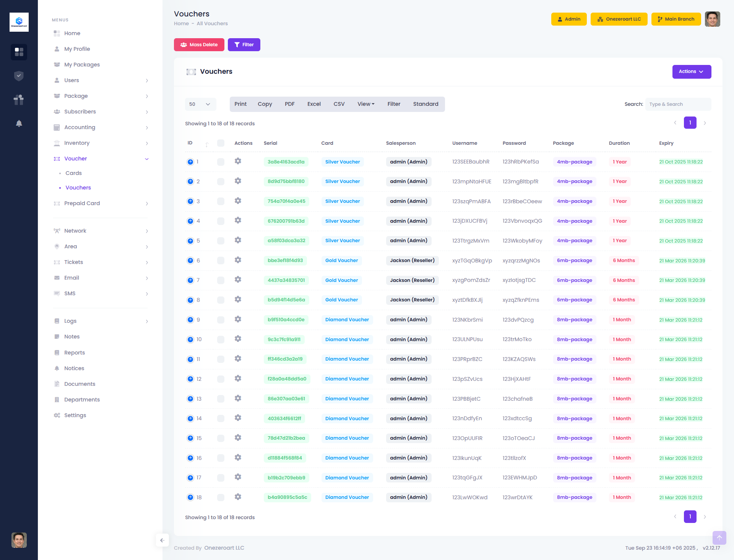
Task: Open the Cards submenu item
Action: tap(73, 173)
